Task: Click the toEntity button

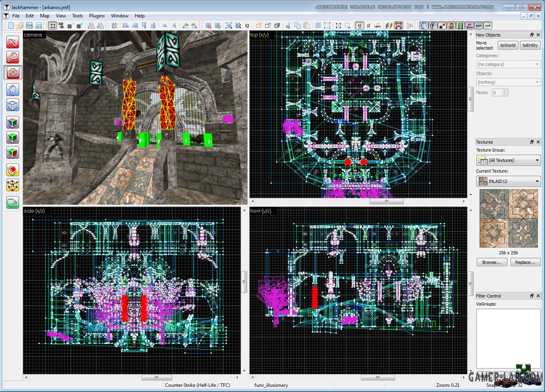Action: 530,45
